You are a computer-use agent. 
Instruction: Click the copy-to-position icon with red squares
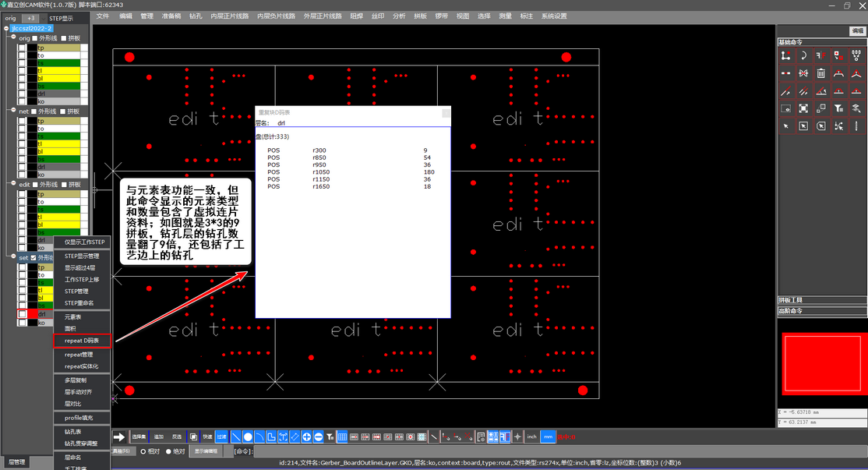click(x=838, y=55)
